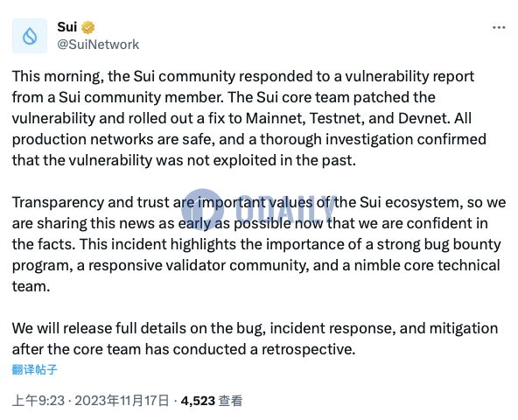This screenshot has height=420, width=518.
Task: Click the gold verified badge
Action: pyautogui.click(x=87, y=27)
